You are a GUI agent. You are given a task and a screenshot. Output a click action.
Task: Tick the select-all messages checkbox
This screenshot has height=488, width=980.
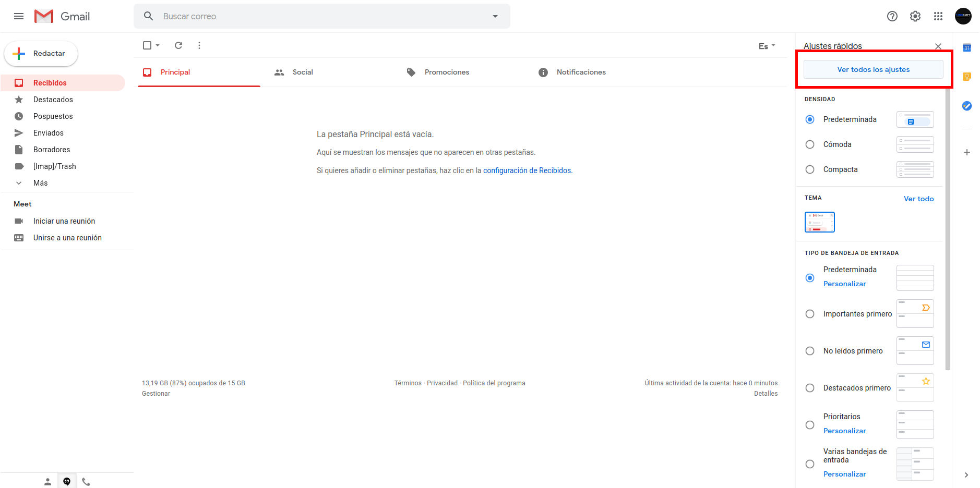pyautogui.click(x=147, y=45)
